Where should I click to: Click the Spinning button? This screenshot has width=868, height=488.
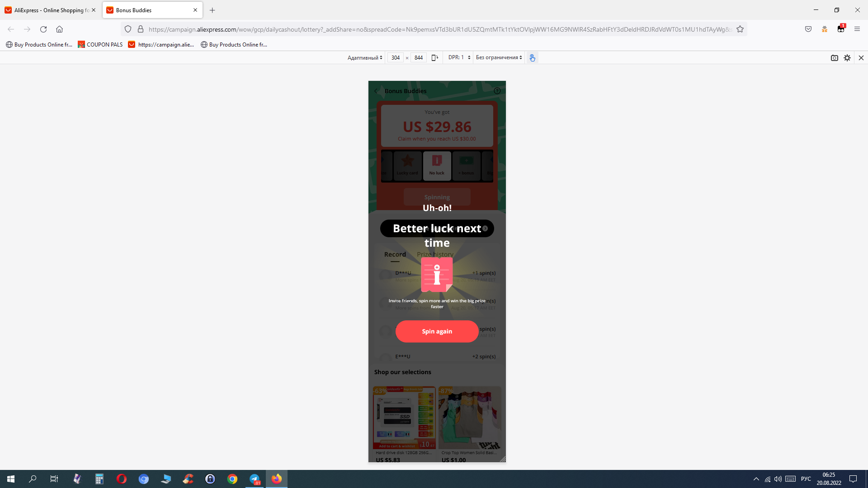point(437,197)
